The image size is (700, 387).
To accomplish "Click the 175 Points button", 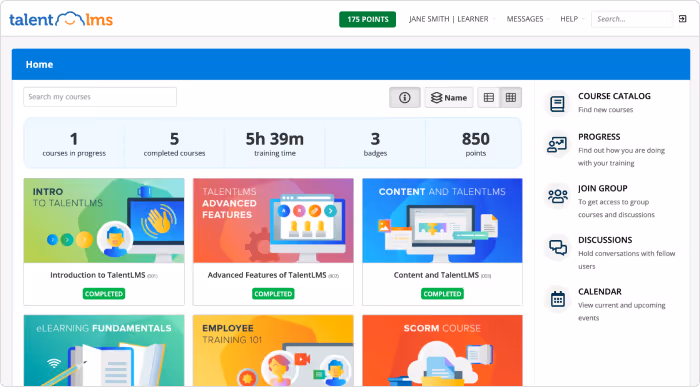I will tap(367, 19).
